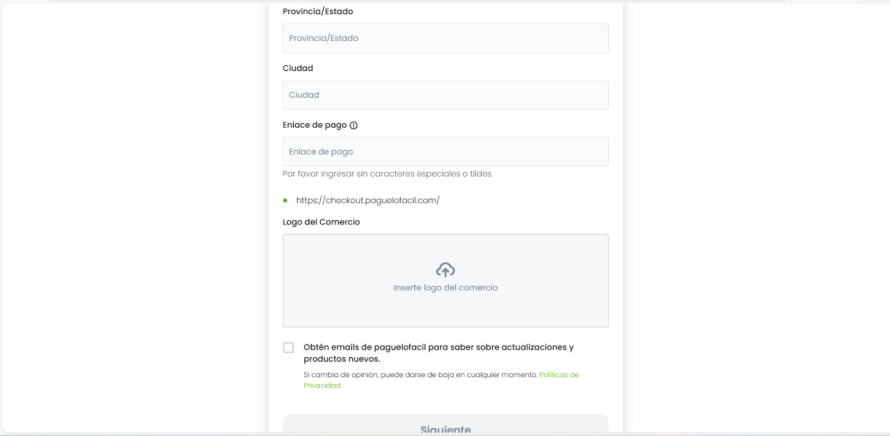Click the 'sin caracteres especiales' helper text
891x436 pixels.
coord(387,173)
